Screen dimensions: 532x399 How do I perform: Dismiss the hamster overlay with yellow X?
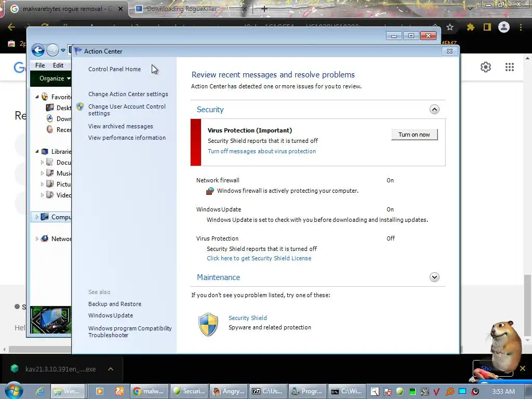pyautogui.click(x=523, y=368)
